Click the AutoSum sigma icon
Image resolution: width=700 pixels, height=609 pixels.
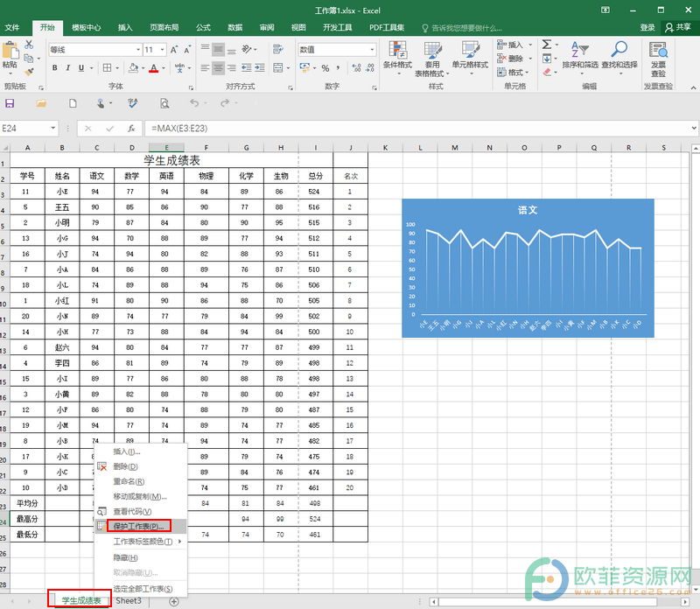tap(546, 45)
